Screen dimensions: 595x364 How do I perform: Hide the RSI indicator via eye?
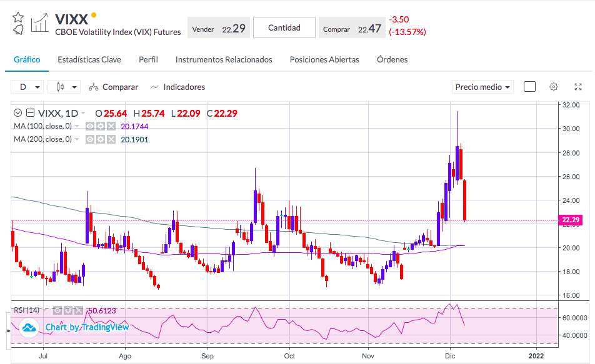point(57,310)
